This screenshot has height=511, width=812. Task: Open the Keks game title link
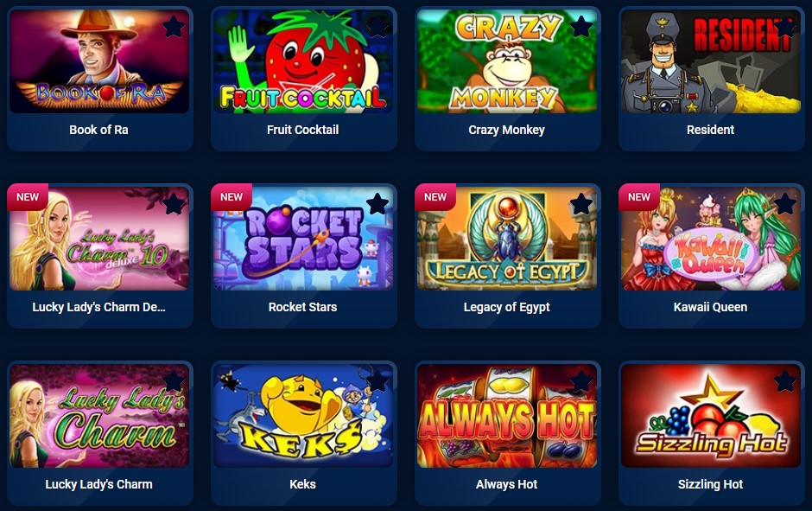click(303, 484)
